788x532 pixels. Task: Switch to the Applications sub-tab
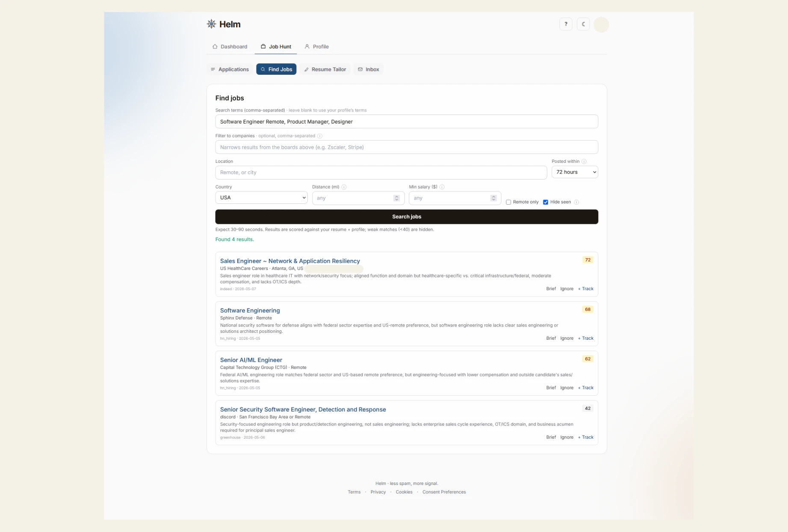click(230, 69)
